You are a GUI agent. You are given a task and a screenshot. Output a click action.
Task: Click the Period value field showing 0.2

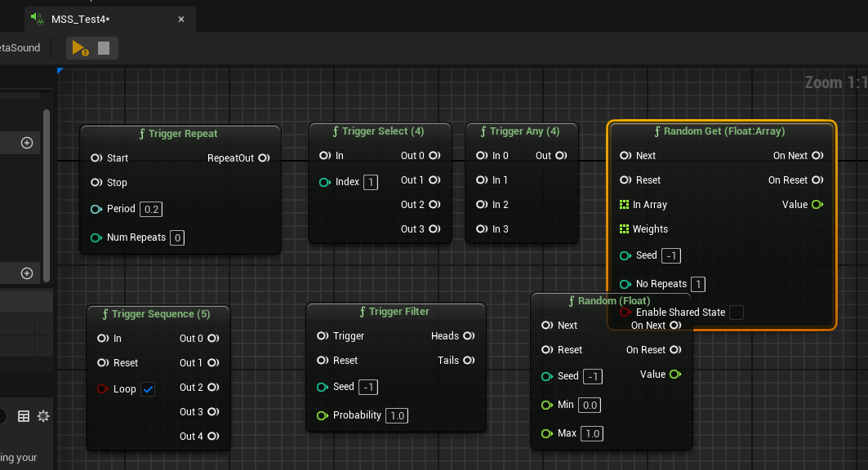coord(151,209)
